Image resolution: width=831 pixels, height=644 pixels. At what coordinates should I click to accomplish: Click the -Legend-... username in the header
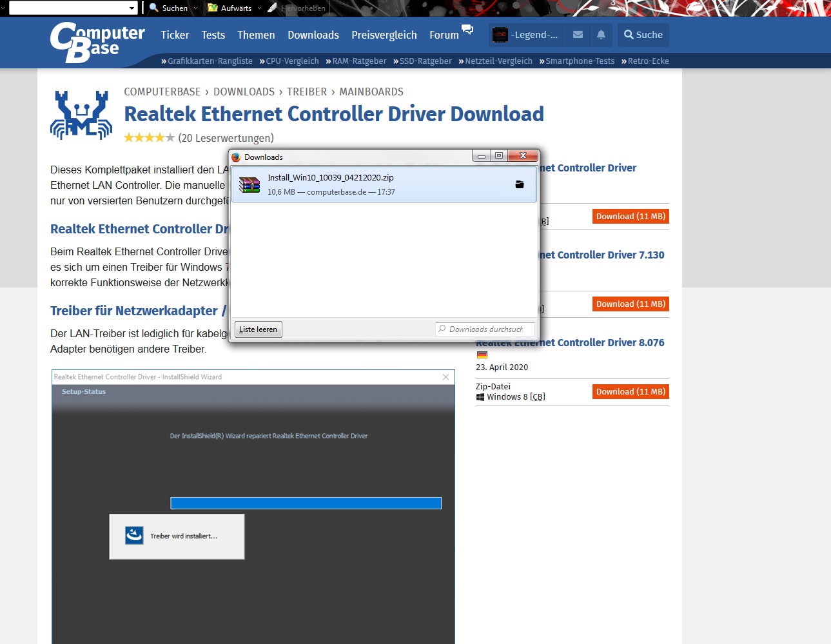(534, 35)
